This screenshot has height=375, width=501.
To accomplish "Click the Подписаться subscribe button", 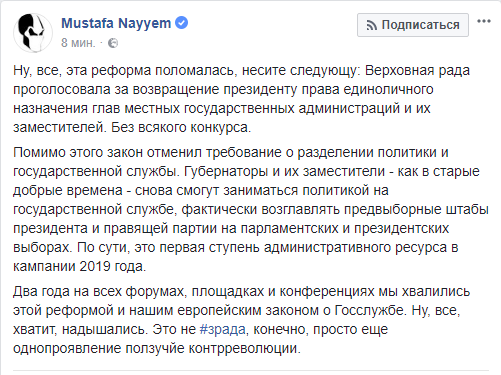I will point(413,25).
